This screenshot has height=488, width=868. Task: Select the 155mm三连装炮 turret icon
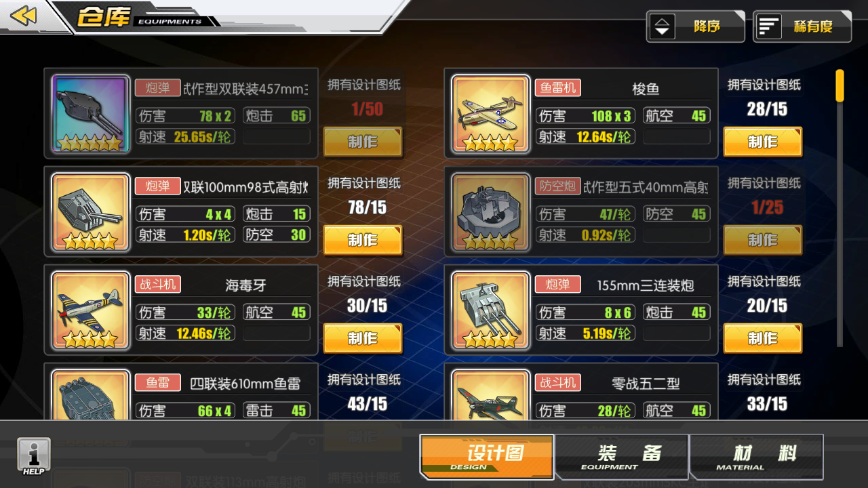point(490,310)
